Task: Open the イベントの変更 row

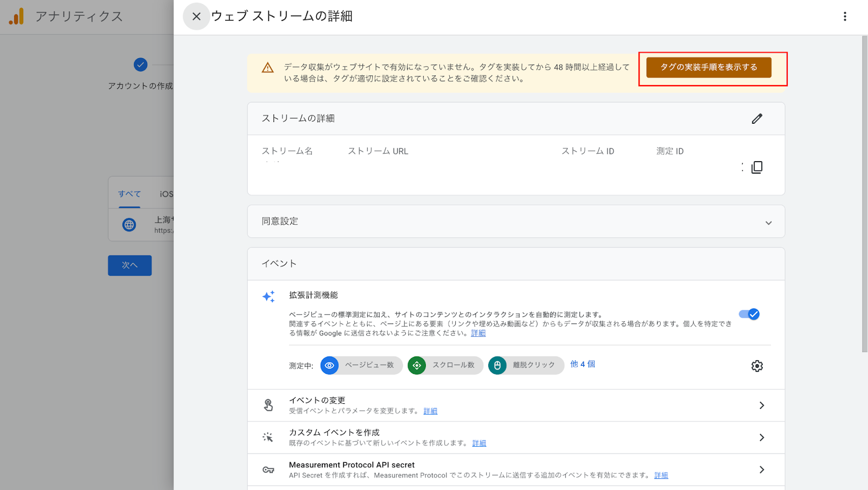Action: 516,405
